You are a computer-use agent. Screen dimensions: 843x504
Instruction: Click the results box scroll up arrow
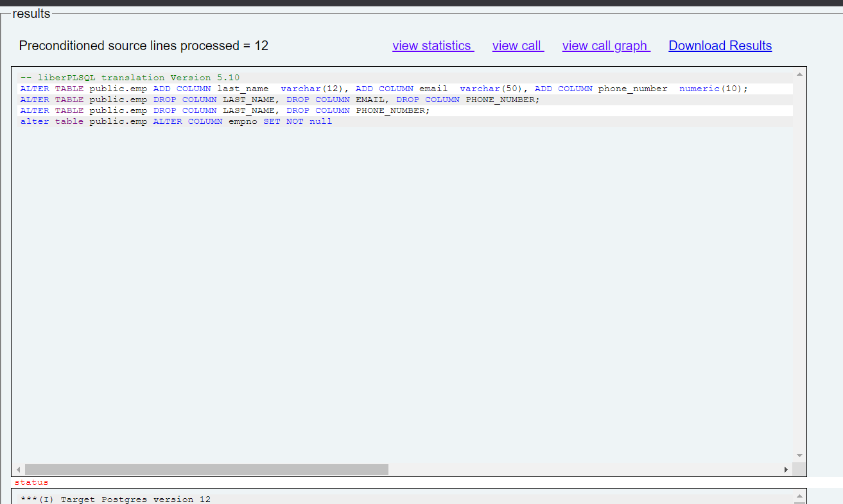point(799,74)
